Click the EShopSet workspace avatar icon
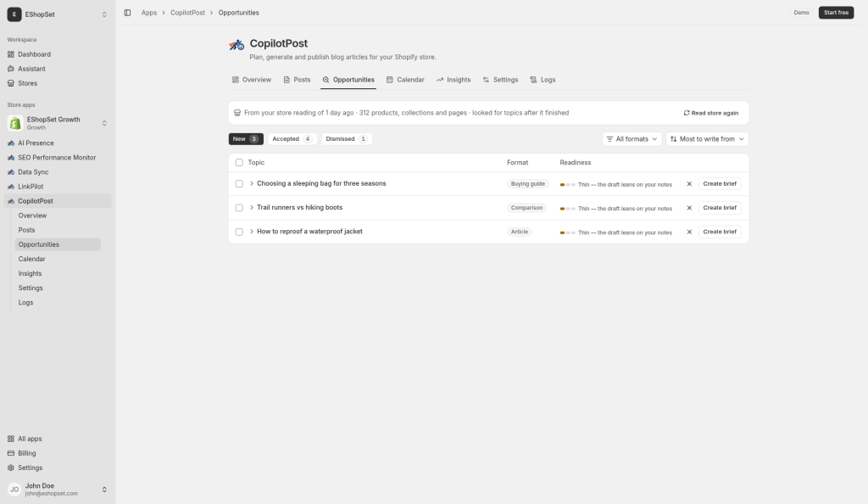 (x=14, y=14)
